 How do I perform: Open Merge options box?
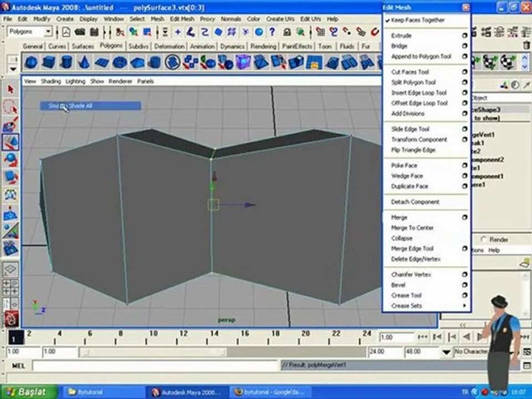(464, 217)
